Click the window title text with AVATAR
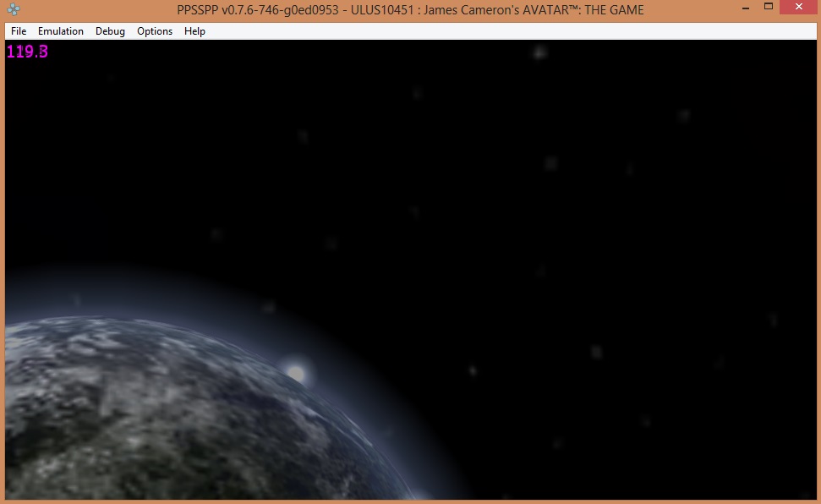Screen dimensions: 821x504 410,10
